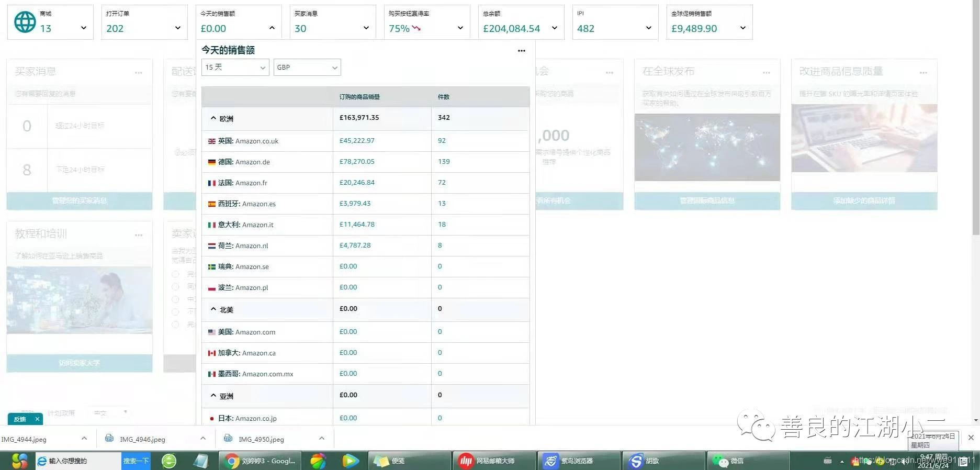Expand the 全球促销销售额 £9,489.90 dropdown
980x470 pixels.
pos(743,28)
